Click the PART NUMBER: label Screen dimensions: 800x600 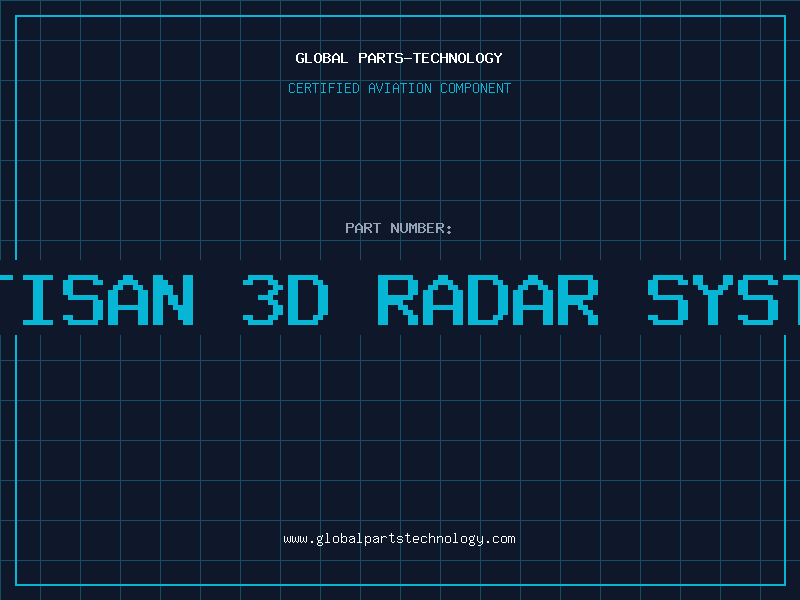(x=399, y=228)
